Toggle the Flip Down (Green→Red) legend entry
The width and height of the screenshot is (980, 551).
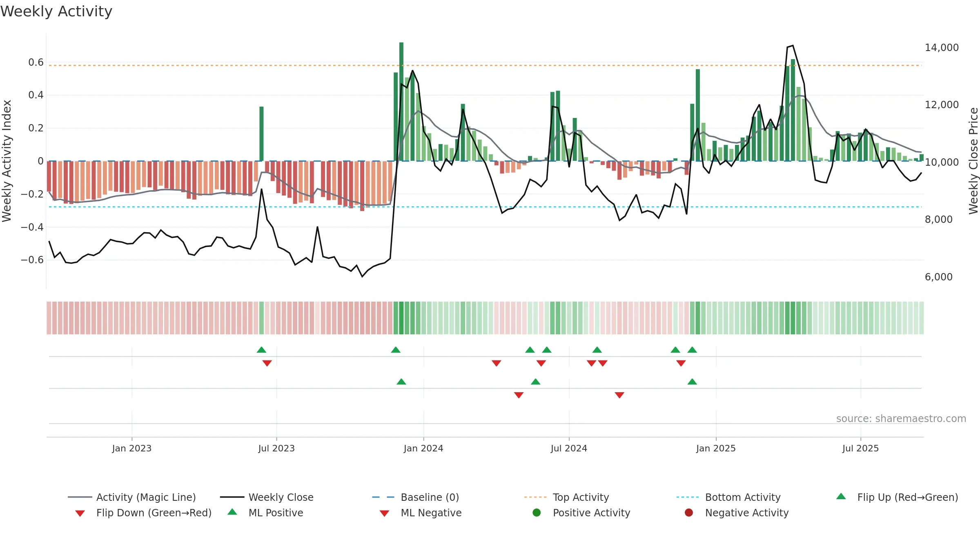tap(143, 513)
